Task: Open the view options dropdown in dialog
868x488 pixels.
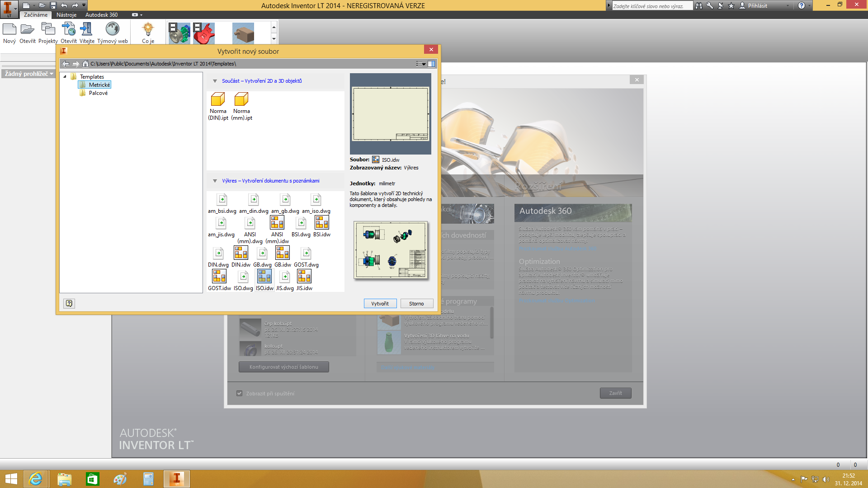Action: pyautogui.click(x=421, y=64)
